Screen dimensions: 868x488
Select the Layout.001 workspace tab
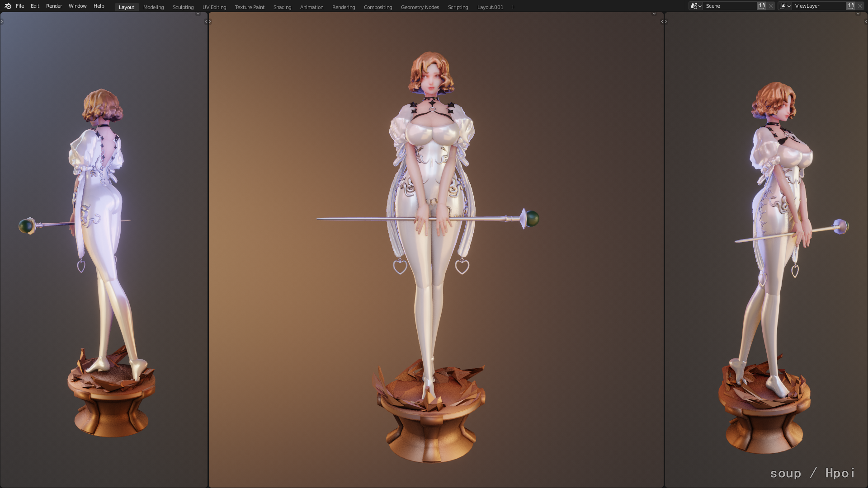pos(490,7)
